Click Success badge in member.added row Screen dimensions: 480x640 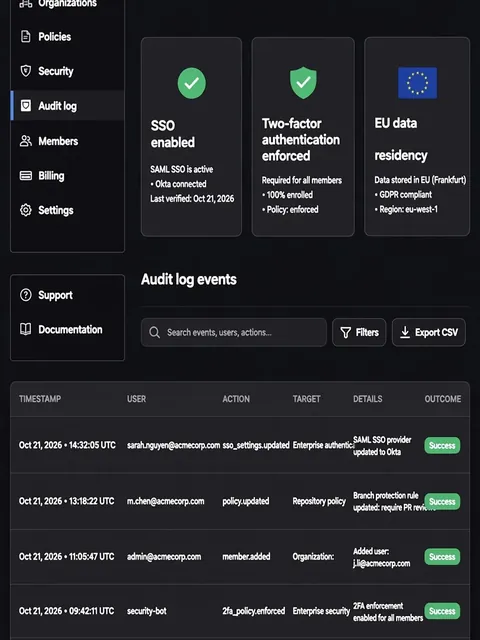[442, 557]
